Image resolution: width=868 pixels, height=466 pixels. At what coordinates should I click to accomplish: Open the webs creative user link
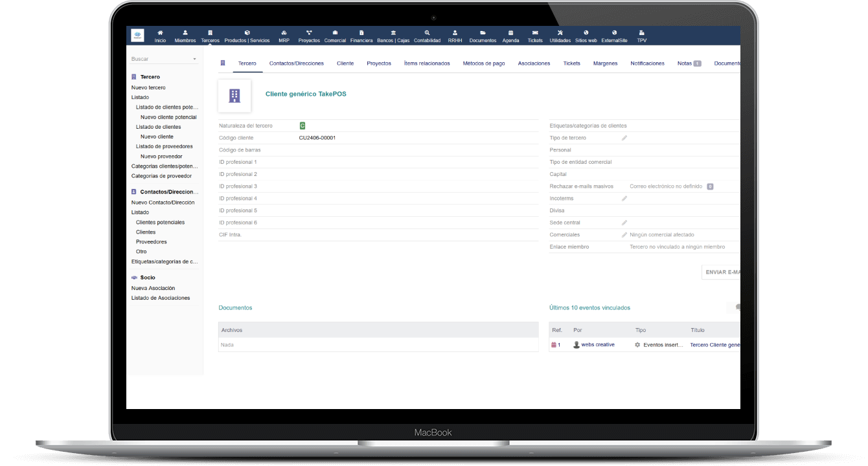(x=597, y=345)
